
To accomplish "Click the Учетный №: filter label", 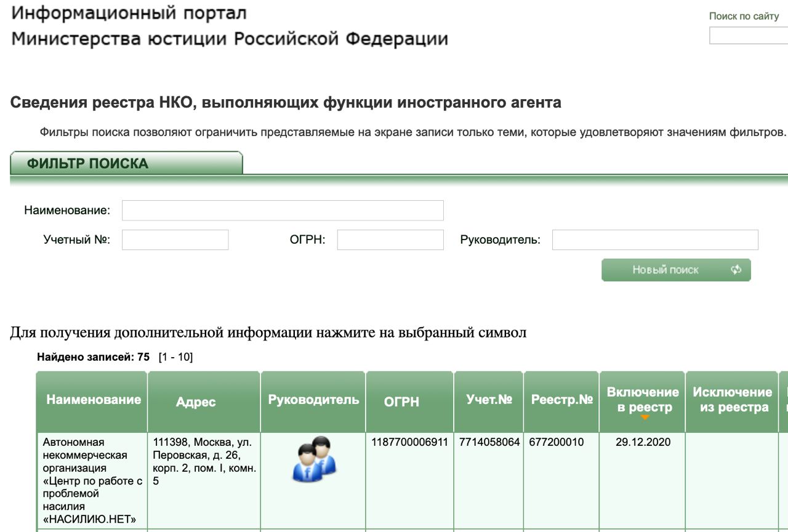I will [77, 240].
